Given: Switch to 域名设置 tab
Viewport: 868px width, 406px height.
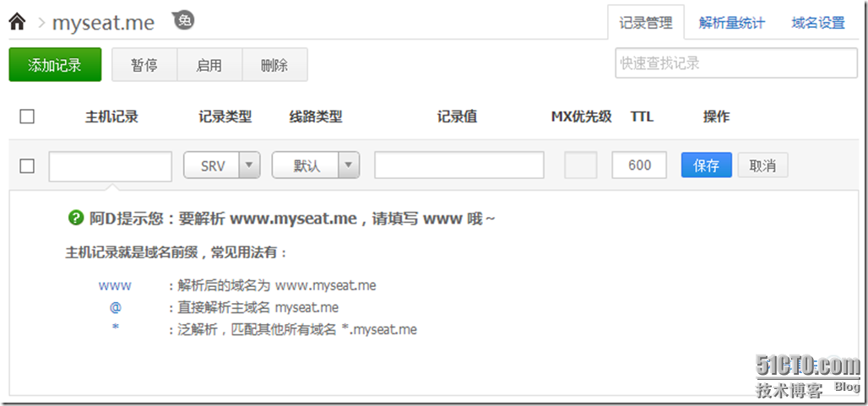Looking at the screenshot, I should click(818, 23).
